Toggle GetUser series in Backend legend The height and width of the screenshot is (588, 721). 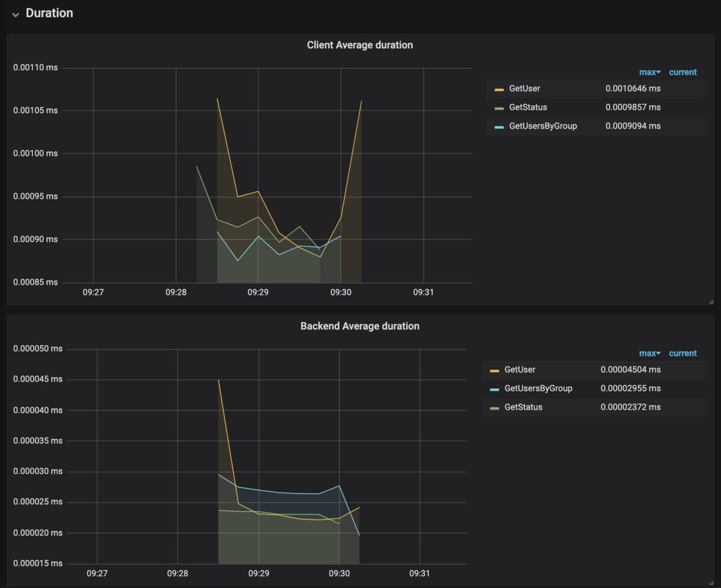(520, 369)
